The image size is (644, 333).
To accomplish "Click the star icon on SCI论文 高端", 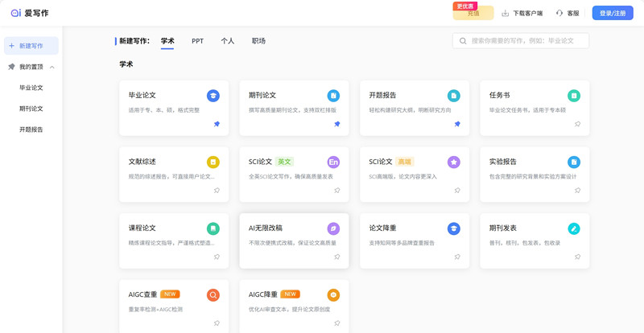I will (x=454, y=162).
